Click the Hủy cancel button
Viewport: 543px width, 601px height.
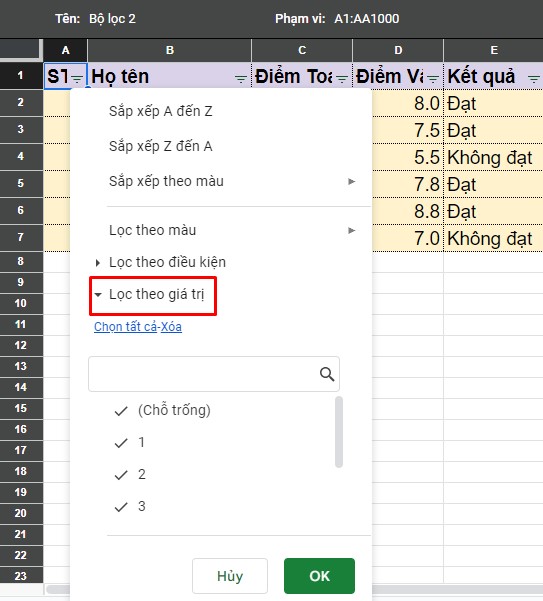tap(230, 576)
